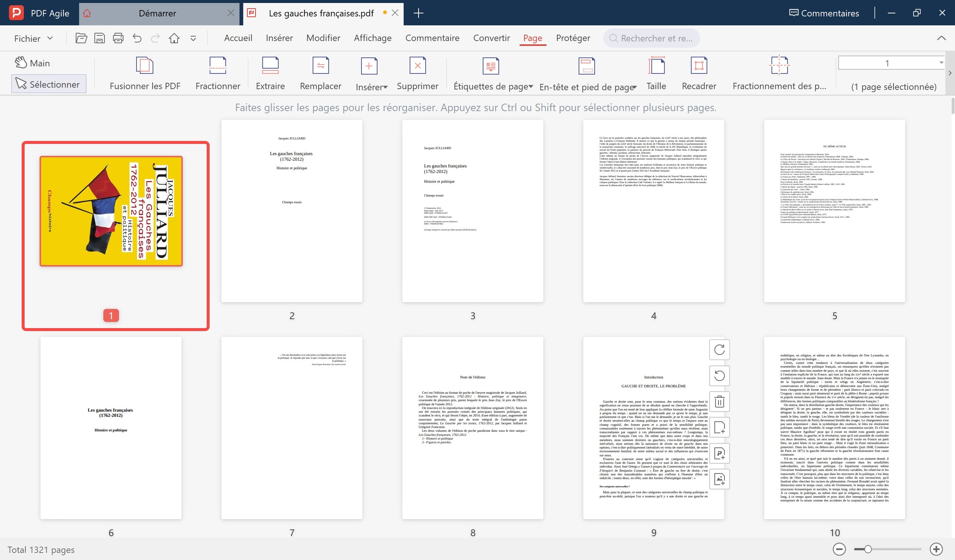Switch to the Commentaire tab
955x560 pixels.
point(432,38)
